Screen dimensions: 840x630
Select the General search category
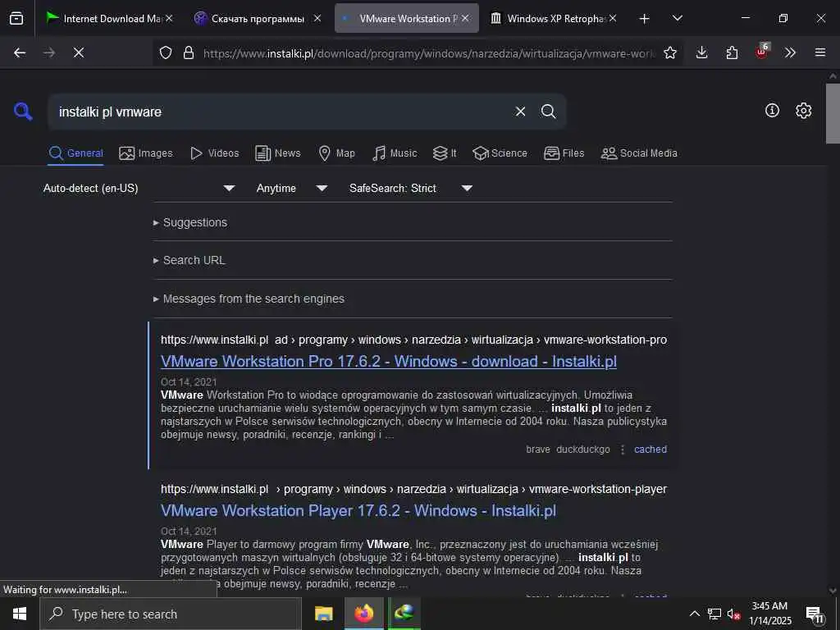pyautogui.click(x=75, y=153)
